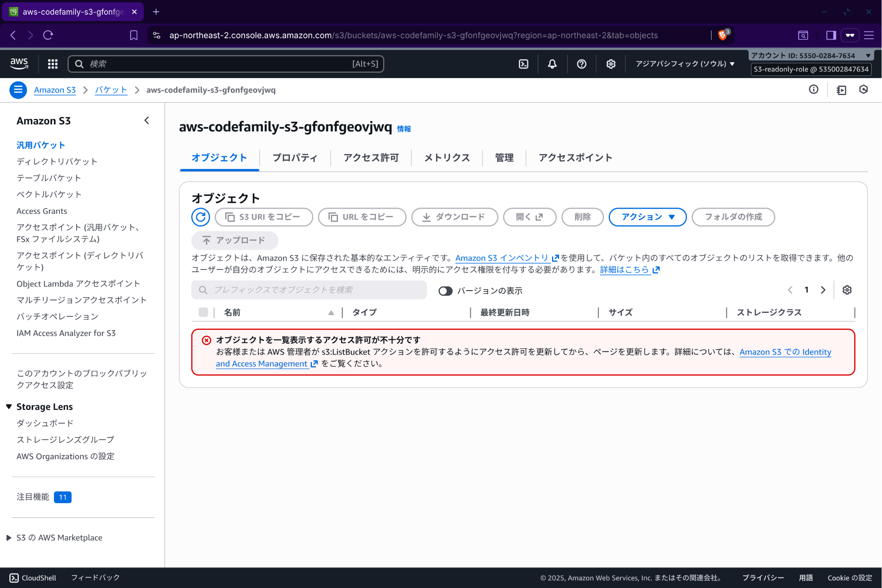The height and width of the screenshot is (588, 882).
Task: Expand S3 の AWS Marketplace section
Action: coord(9,538)
